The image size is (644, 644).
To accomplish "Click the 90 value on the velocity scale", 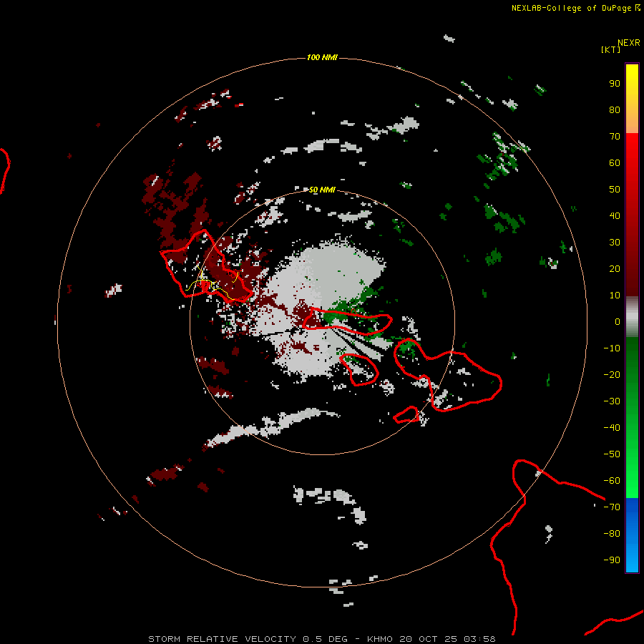I will [x=615, y=84].
